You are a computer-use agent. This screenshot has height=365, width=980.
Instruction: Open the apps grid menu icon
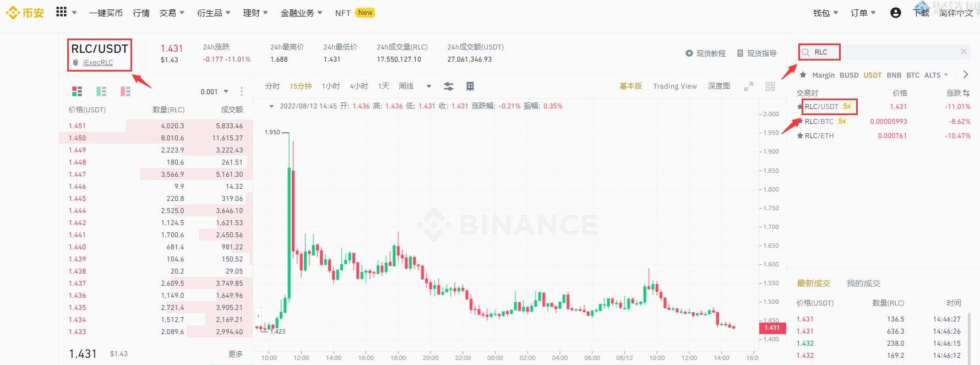click(62, 12)
